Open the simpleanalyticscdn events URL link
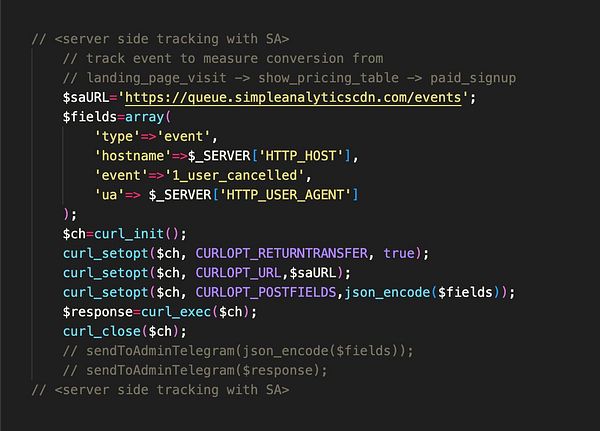Viewport: 600px width, 431px height. point(293,98)
